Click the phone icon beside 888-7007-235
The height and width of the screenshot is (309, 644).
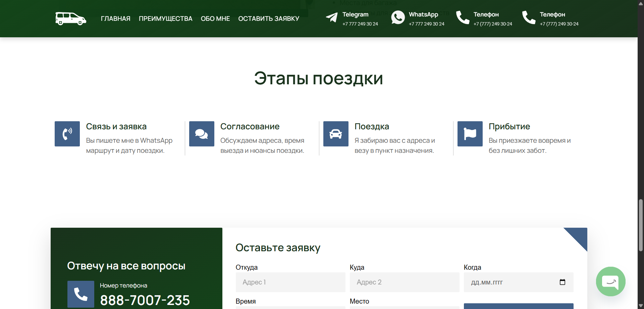pyautogui.click(x=80, y=294)
